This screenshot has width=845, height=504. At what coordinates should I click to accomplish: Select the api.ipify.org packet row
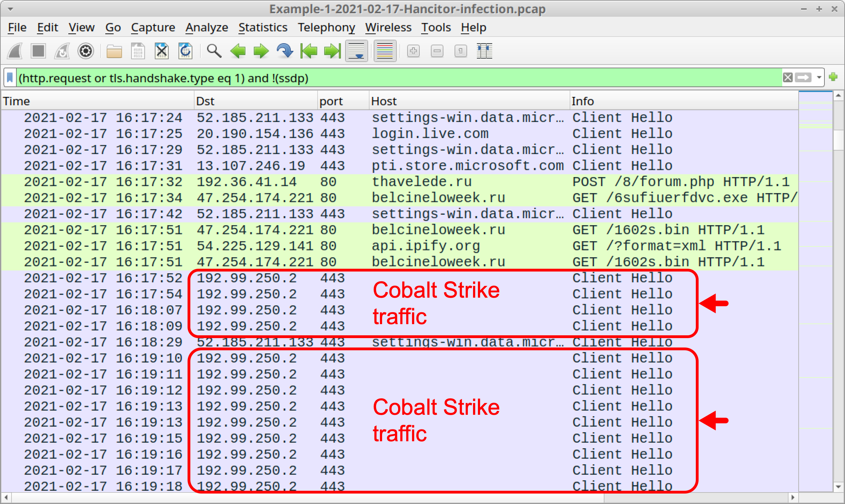(400, 246)
